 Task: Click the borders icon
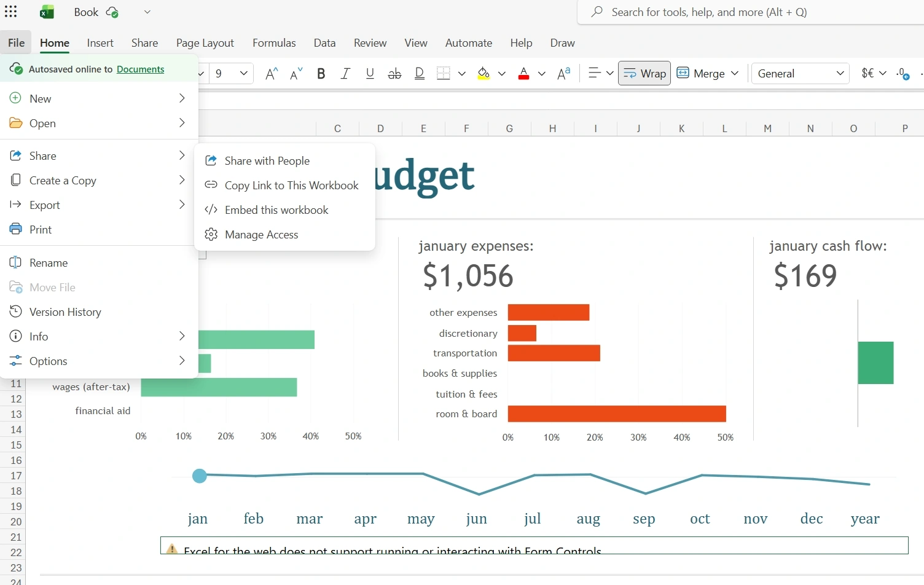(x=444, y=74)
